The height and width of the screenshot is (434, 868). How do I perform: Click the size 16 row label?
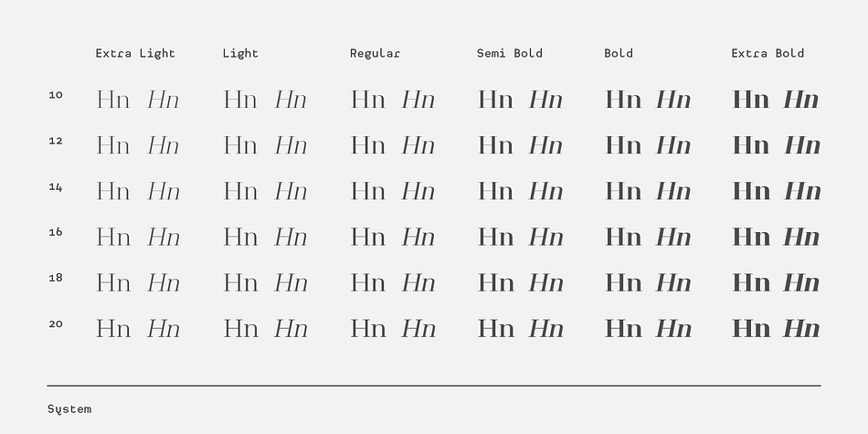pos(56,232)
